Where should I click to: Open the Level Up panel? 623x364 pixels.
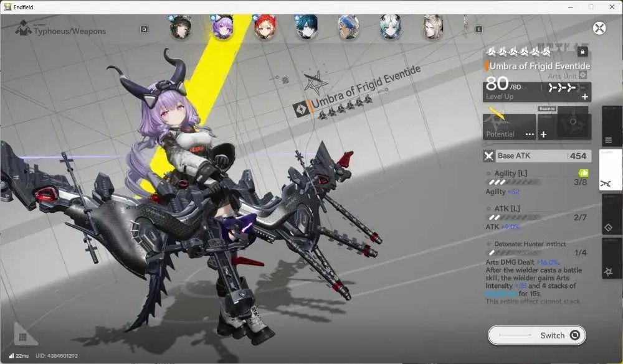pos(537,92)
